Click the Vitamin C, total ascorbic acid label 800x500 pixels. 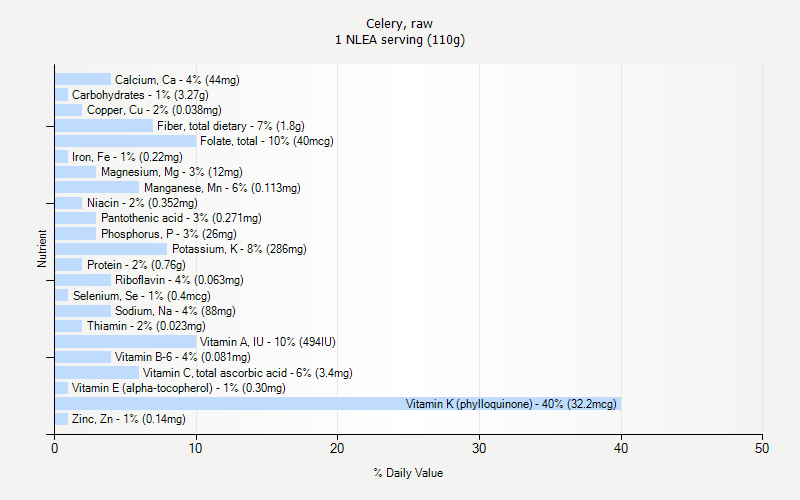[x=247, y=373]
